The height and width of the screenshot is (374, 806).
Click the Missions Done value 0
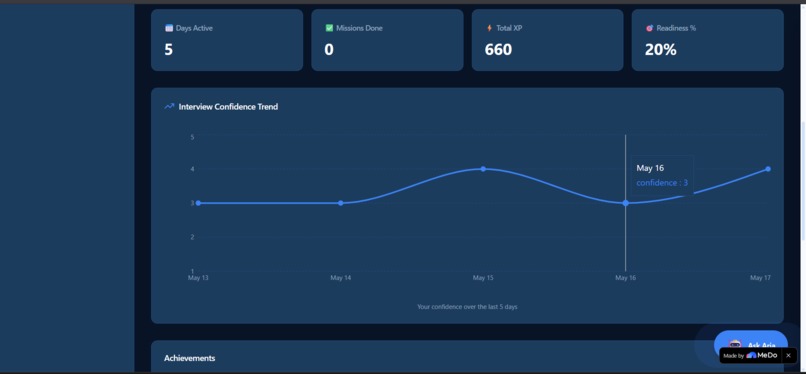click(x=329, y=50)
